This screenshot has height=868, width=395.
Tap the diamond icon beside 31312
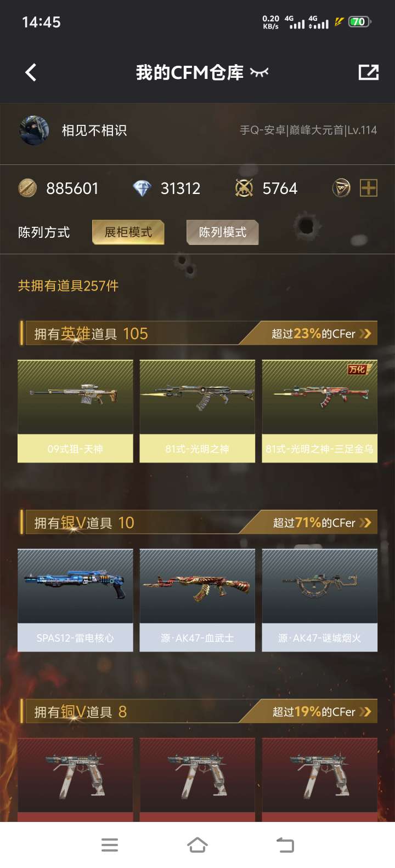click(x=142, y=189)
